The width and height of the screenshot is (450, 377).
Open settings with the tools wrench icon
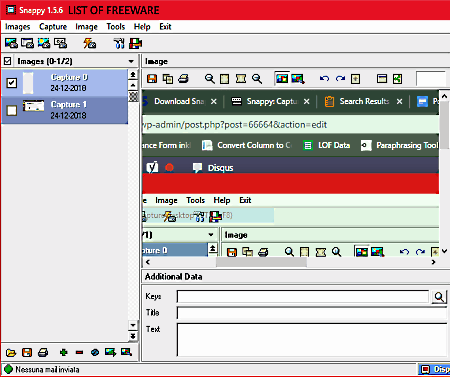point(119,43)
